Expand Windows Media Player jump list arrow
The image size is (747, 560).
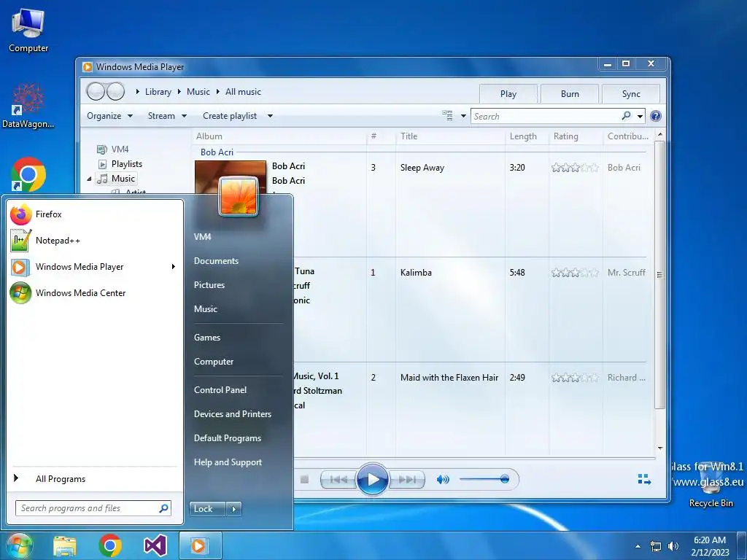click(174, 267)
